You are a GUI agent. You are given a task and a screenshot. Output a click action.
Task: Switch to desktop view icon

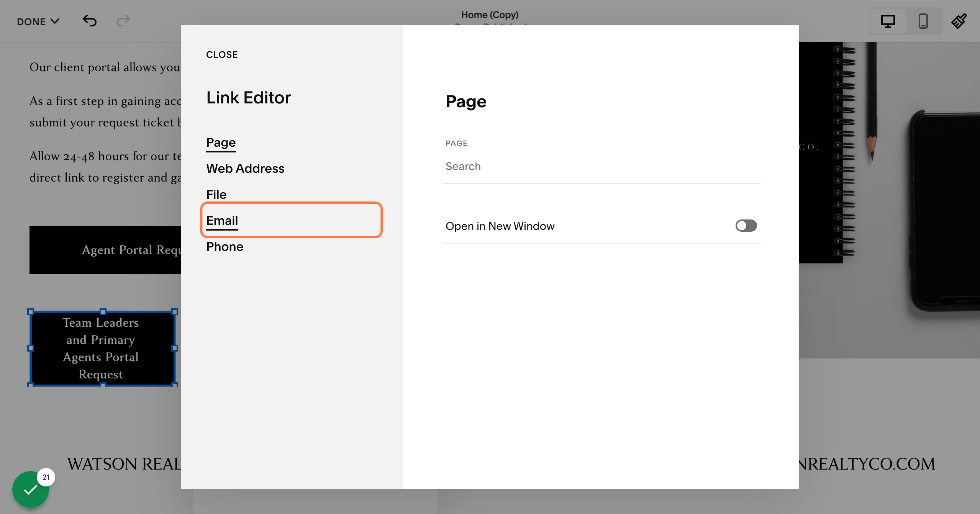(x=888, y=21)
